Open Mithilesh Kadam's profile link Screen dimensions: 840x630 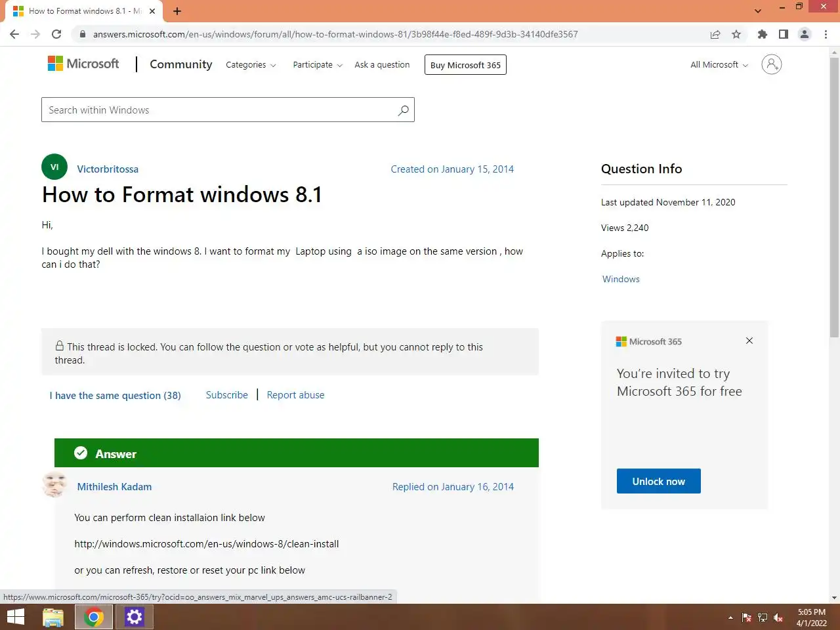(x=114, y=487)
